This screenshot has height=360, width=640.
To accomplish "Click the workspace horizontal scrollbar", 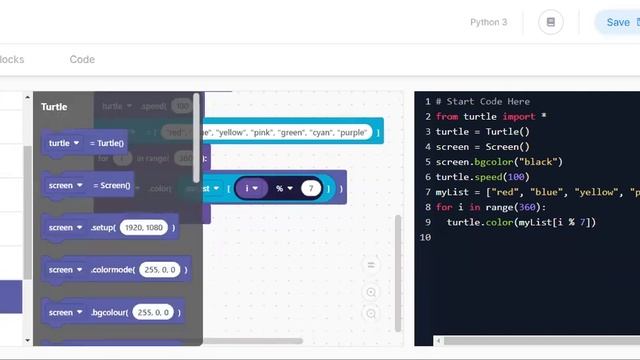I will pyautogui.click(x=253, y=341).
